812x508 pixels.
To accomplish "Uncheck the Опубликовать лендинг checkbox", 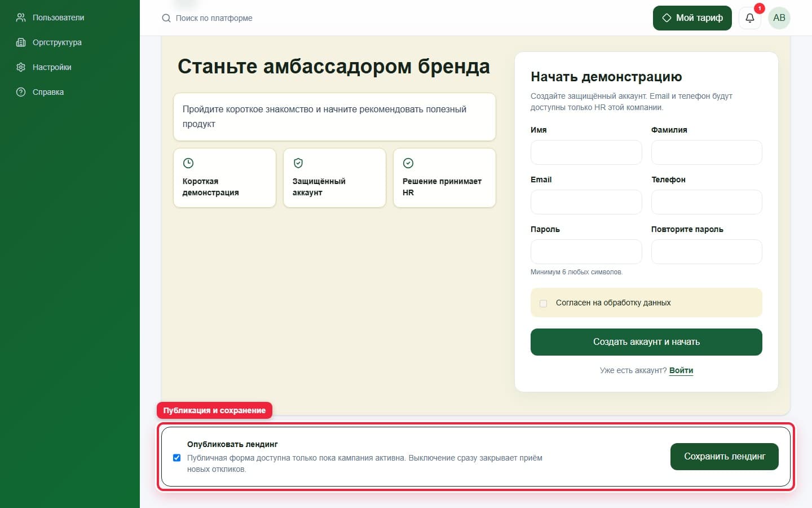I will pos(177,458).
